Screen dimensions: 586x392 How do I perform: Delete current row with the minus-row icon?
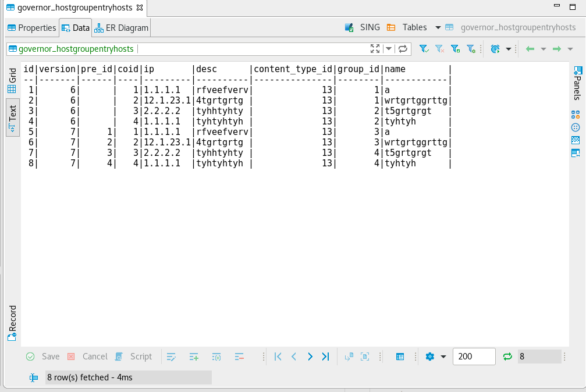pos(239,357)
